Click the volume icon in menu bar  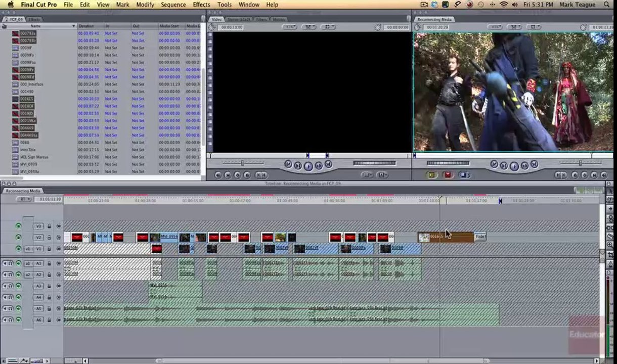(515, 5)
